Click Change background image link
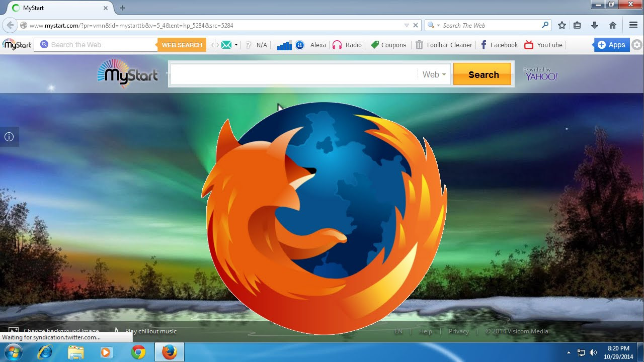This screenshot has height=362, width=644. click(61, 331)
